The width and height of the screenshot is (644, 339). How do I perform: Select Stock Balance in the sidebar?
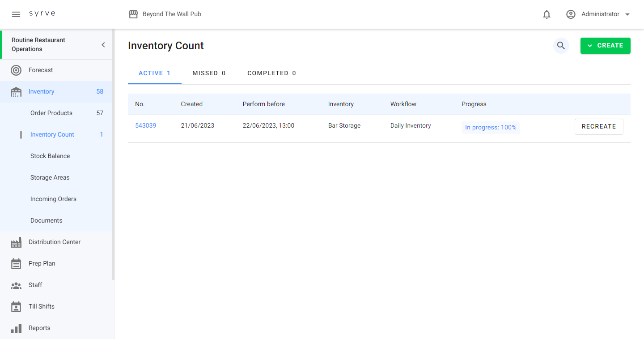pyautogui.click(x=50, y=156)
